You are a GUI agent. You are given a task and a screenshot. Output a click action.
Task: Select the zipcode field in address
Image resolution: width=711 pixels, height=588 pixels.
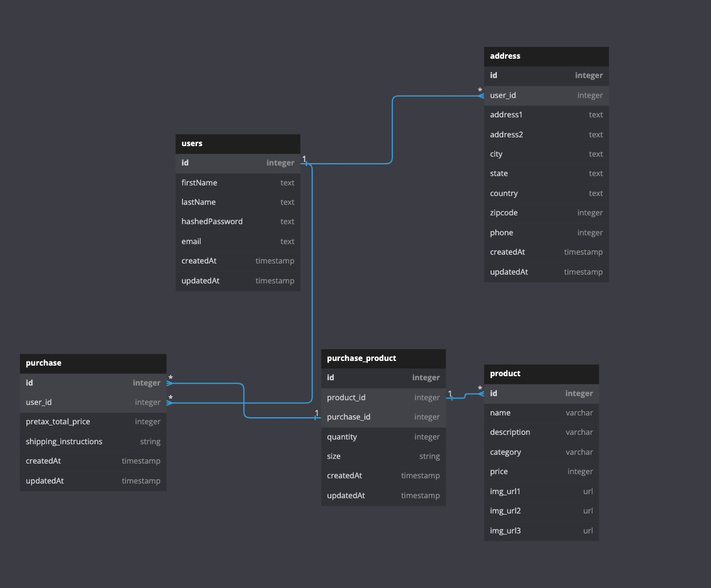pos(546,212)
